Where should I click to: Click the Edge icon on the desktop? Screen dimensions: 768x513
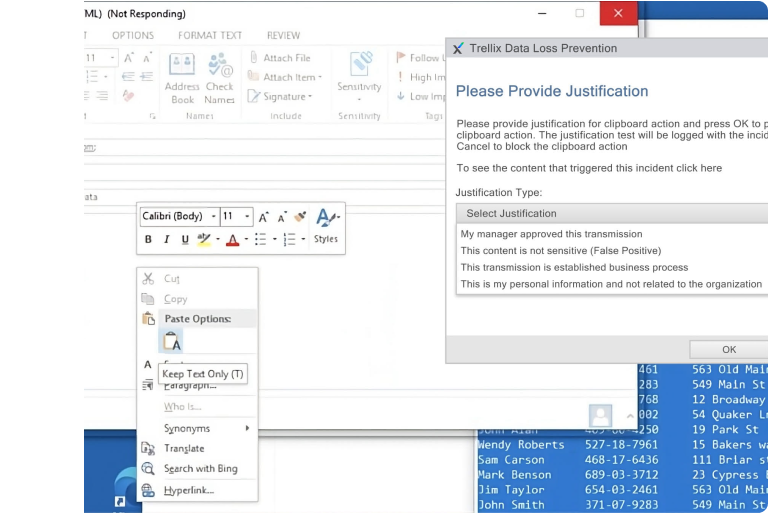point(126,488)
